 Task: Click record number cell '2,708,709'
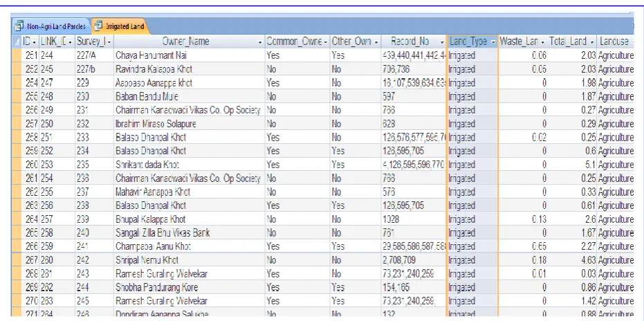point(413,259)
